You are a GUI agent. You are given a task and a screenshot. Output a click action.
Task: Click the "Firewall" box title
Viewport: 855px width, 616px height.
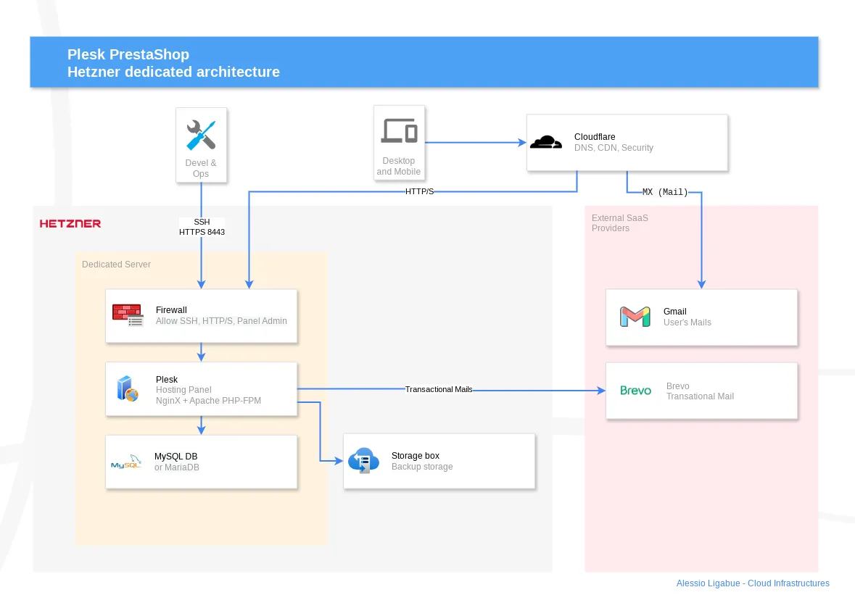pyautogui.click(x=171, y=310)
